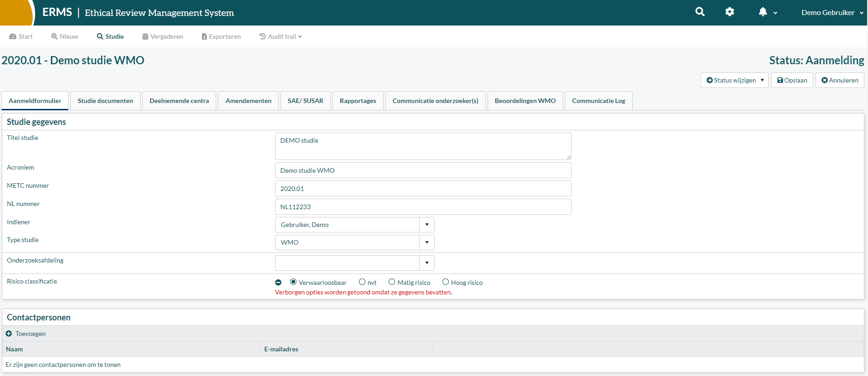Open the SAE/ SUSAR tab
The image size is (868, 376).
(x=306, y=101)
